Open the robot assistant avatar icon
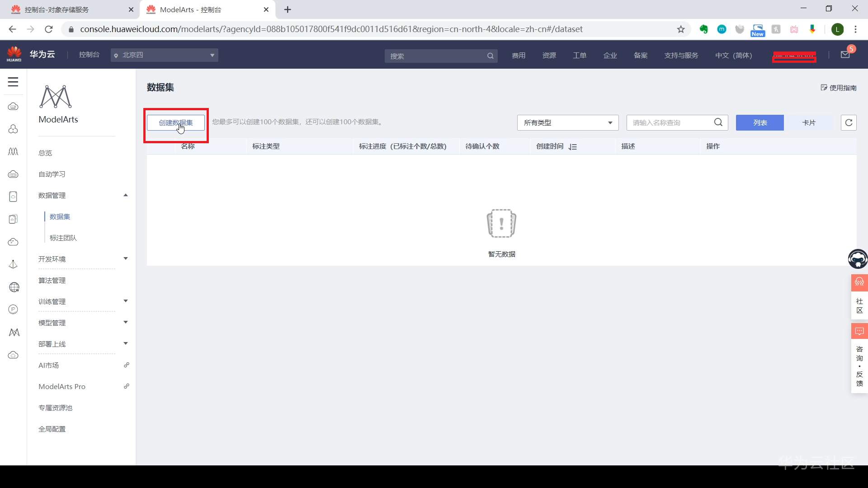The width and height of the screenshot is (868, 488). tap(858, 259)
